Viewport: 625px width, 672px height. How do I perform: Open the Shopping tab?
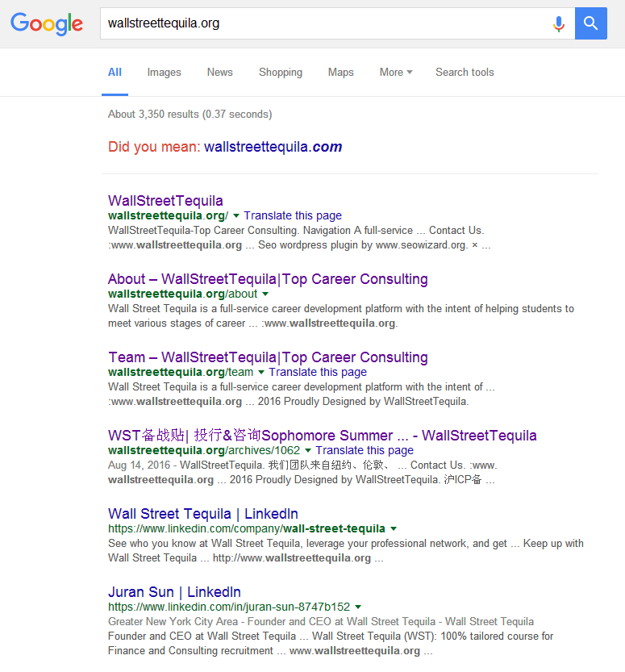[x=281, y=72]
